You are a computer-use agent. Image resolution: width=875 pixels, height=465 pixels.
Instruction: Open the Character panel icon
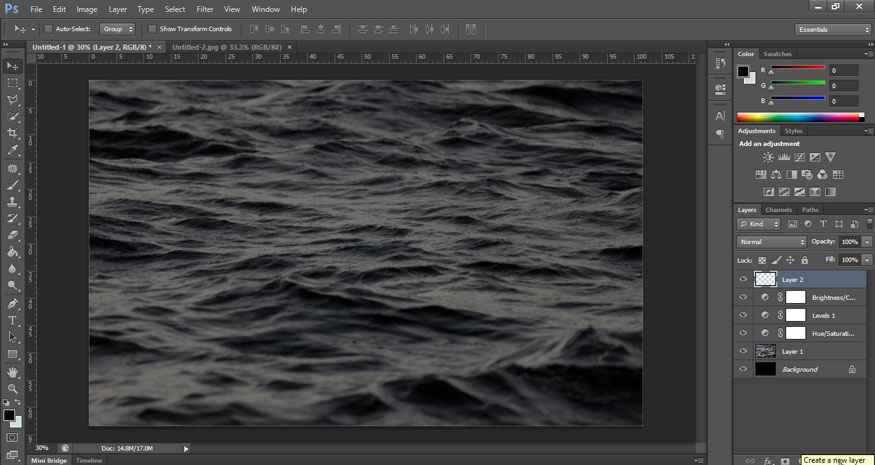(720, 116)
